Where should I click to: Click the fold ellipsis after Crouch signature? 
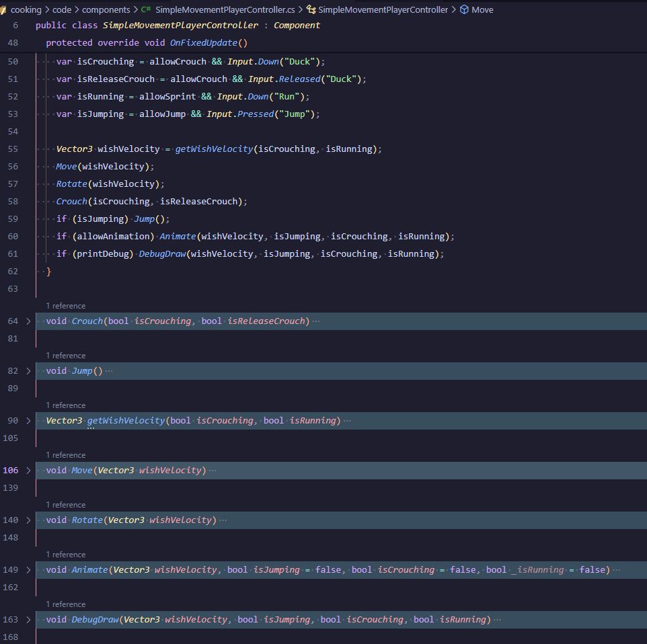coord(316,321)
